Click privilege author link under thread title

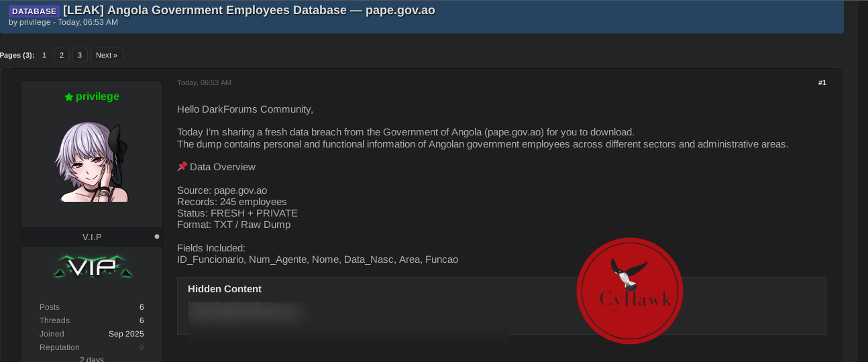click(35, 22)
